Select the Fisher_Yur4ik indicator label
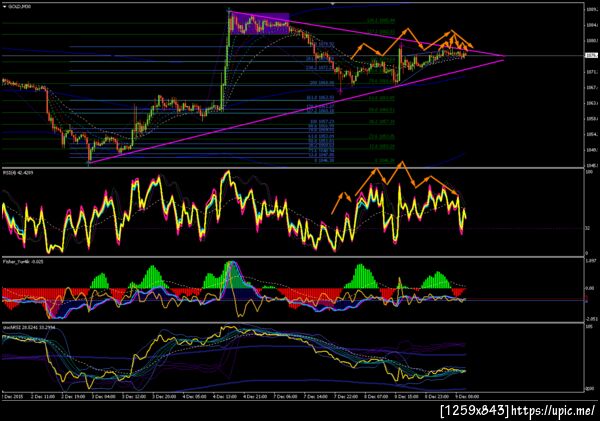 coord(23,262)
